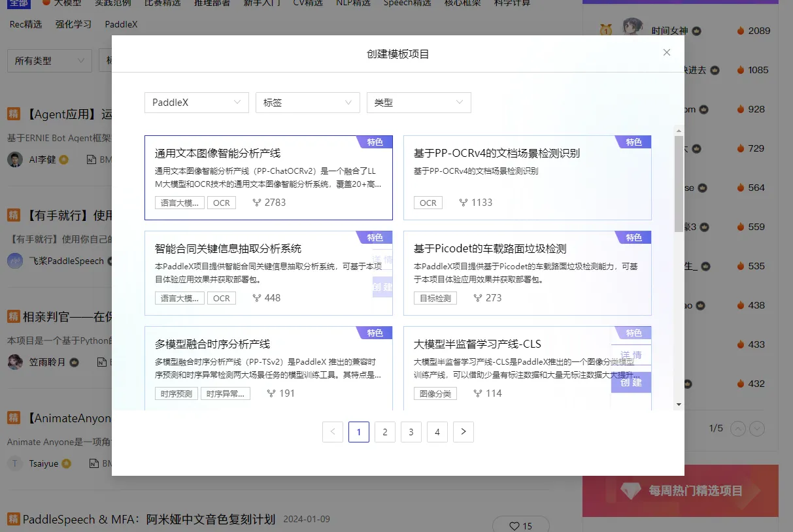Open 基于PP-OCRv4的文档场景检测识别 template title

tap(497, 154)
